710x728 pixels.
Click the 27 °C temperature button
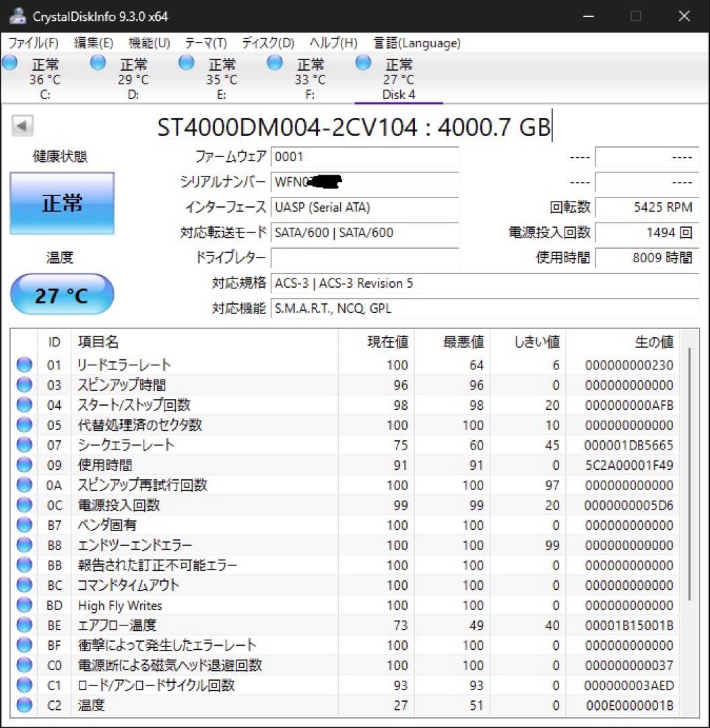pos(61,294)
